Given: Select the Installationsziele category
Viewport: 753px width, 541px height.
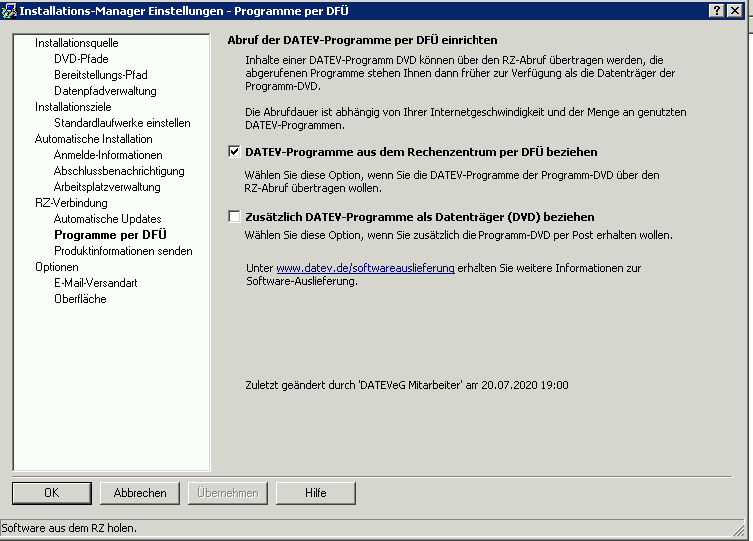Looking at the screenshot, I should point(73,107).
